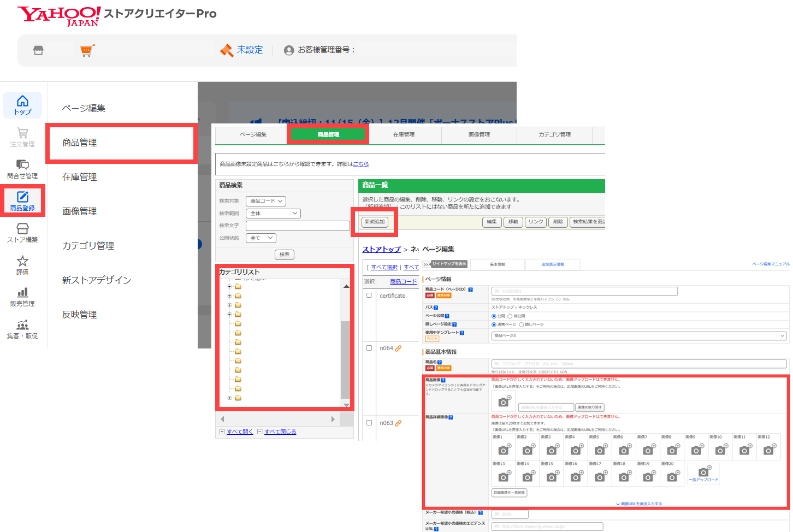Image resolution: width=793 pixels, height=532 pixels.
Task: Select the 追加表示情報 tab
Action: point(553,265)
